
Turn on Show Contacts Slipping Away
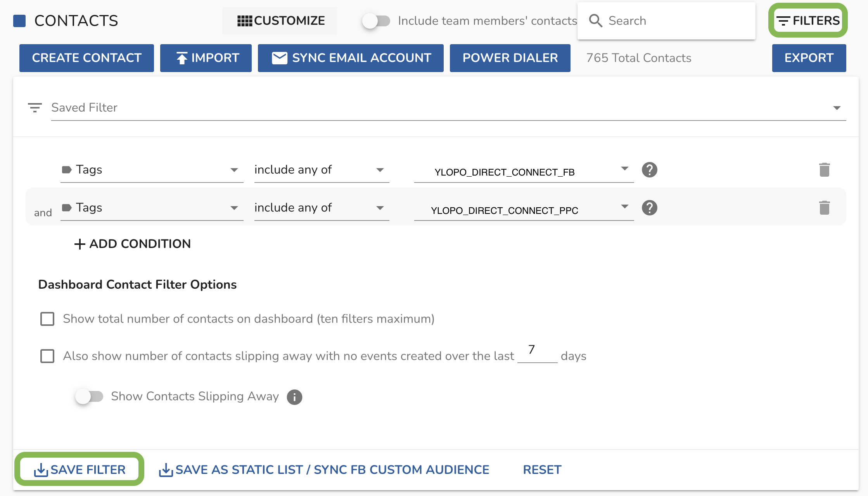[90, 396]
